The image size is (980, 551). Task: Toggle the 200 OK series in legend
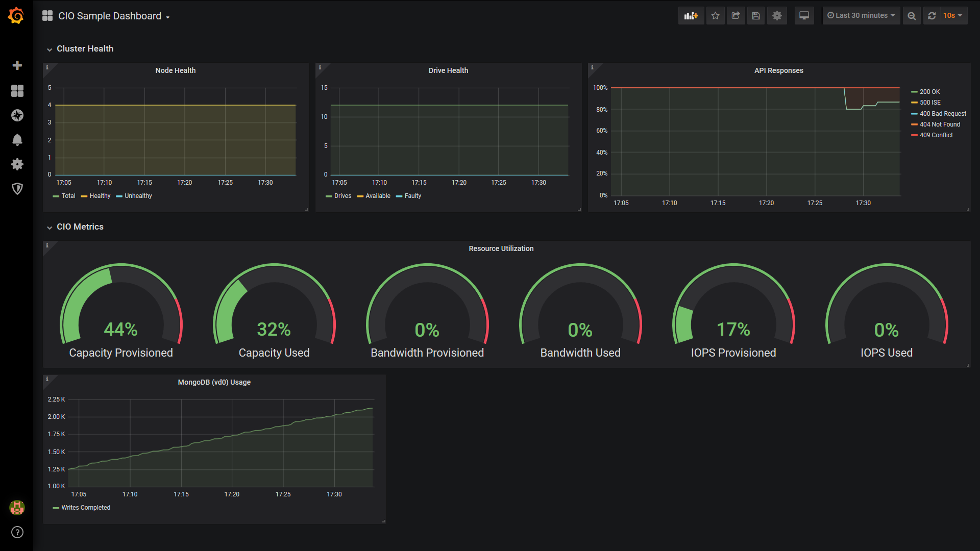(x=929, y=92)
